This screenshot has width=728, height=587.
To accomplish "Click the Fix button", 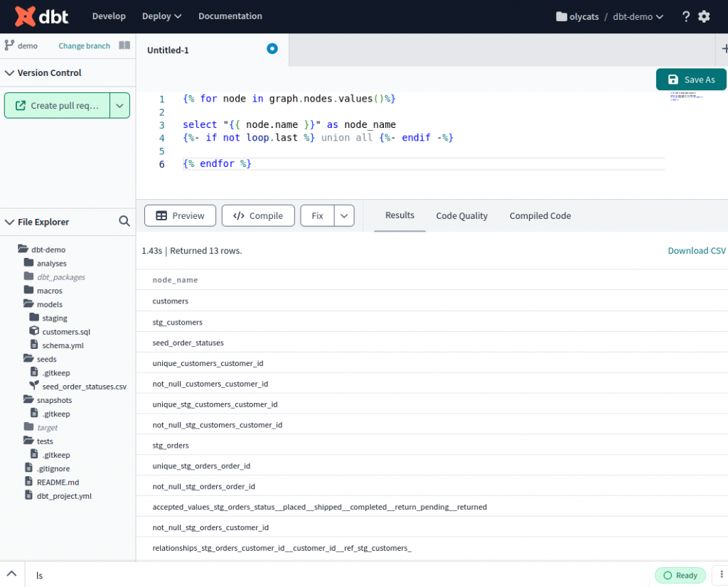I will pyautogui.click(x=317, y=216).
